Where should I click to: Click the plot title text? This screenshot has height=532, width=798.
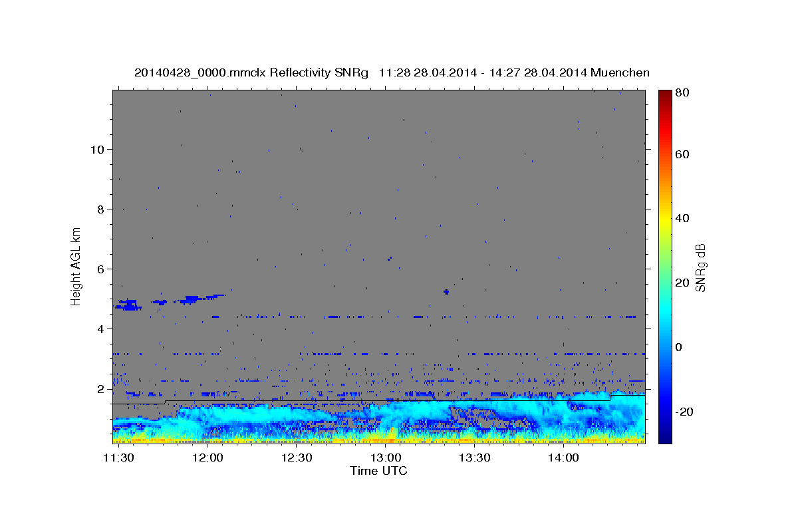tap(392, 72)
